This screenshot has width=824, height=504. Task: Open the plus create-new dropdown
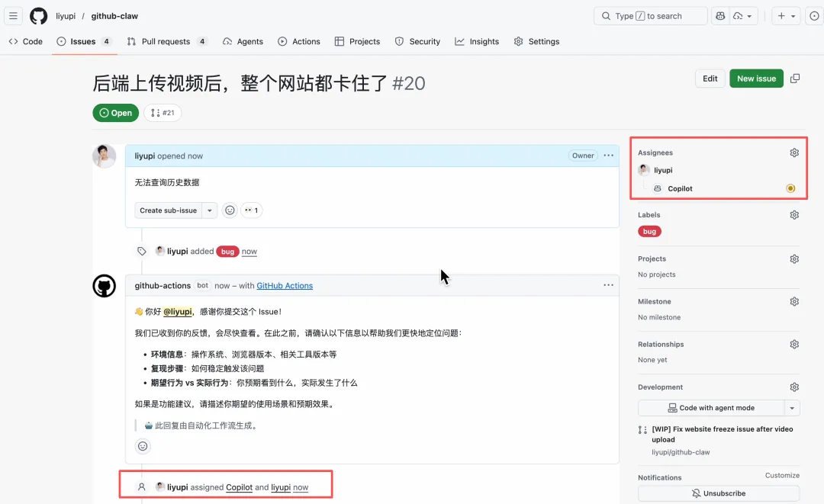pyautogui.click(x=785, y=15)
